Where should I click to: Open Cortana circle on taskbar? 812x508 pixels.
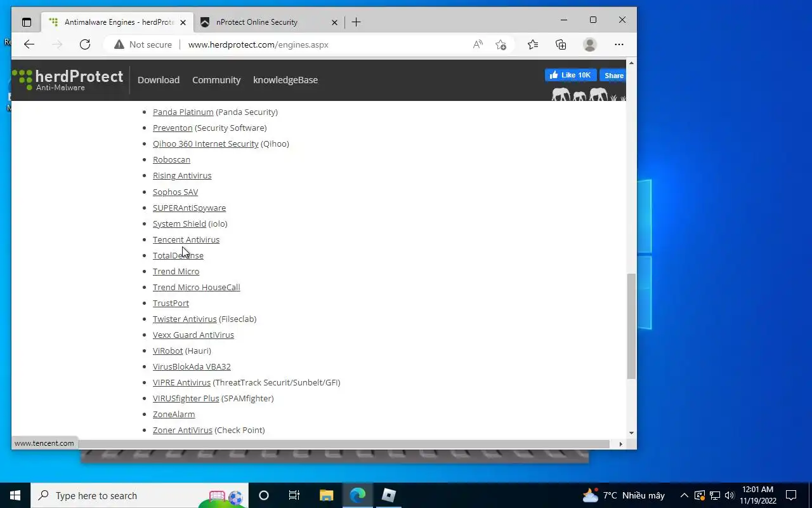(264, 495)
